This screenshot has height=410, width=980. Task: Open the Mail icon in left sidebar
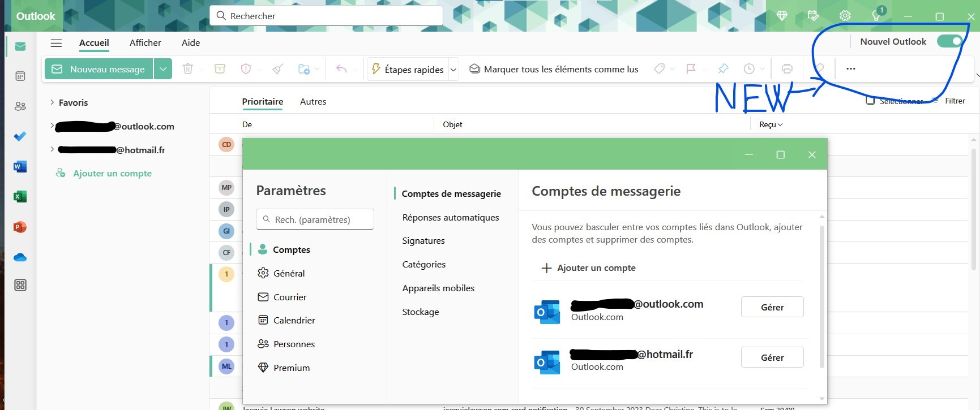coord(20,46)
